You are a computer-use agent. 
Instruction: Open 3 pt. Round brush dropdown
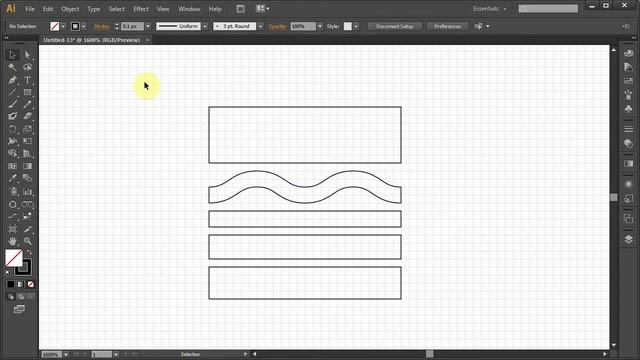260,27
